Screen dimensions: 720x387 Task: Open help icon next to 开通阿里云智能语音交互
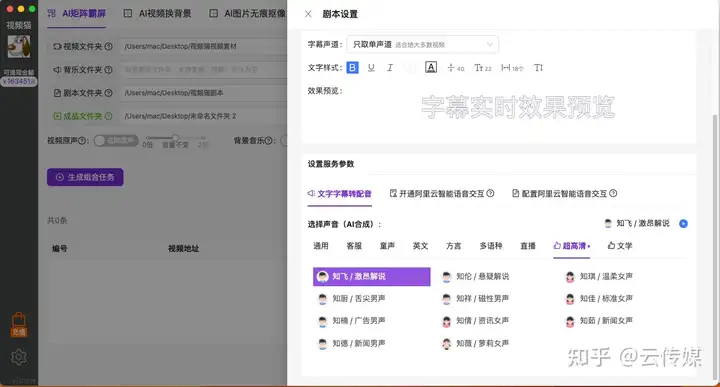(490, 194)
